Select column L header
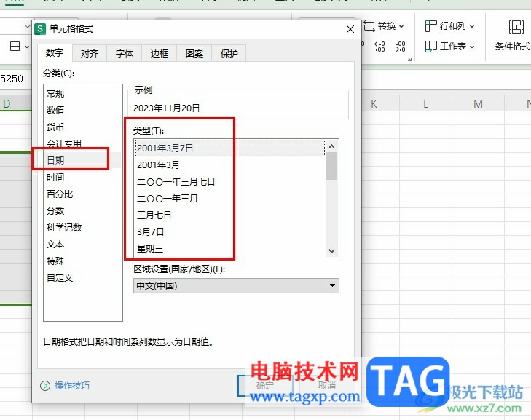 426,104
